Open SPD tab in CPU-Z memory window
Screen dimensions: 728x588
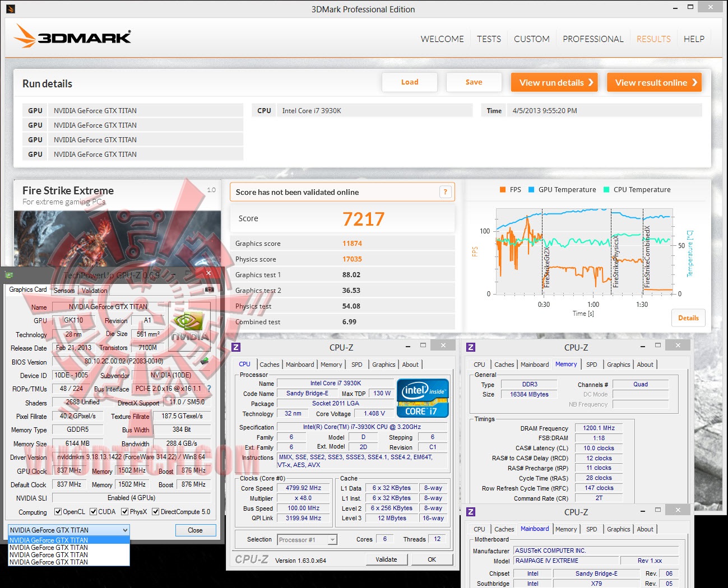[x=591, y=365]
